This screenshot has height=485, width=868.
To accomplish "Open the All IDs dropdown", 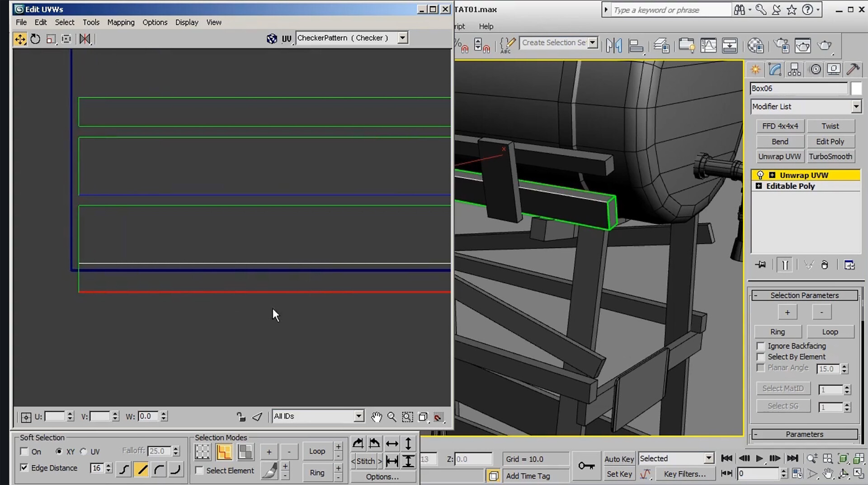I will click(x=359, y=416).
